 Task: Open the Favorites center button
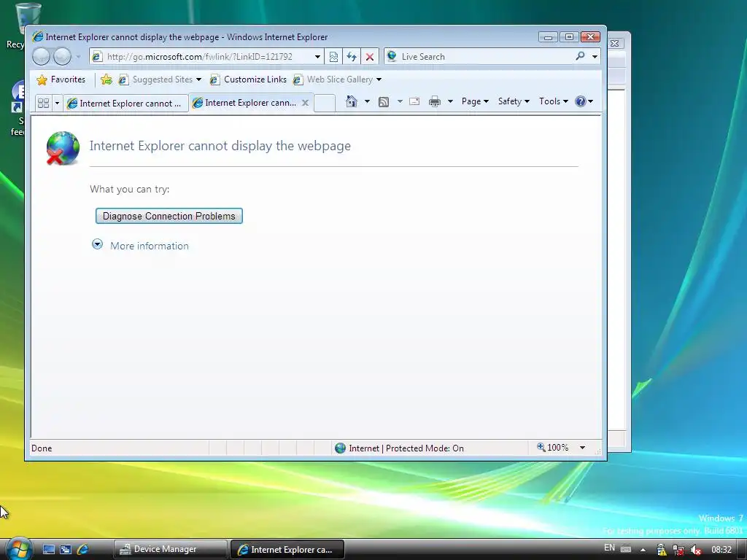(x=61, y=79)
